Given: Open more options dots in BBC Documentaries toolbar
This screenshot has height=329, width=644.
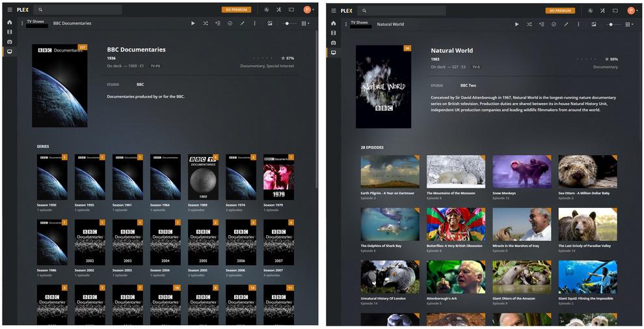Looking at the screenshot, I should click(254, 23).
